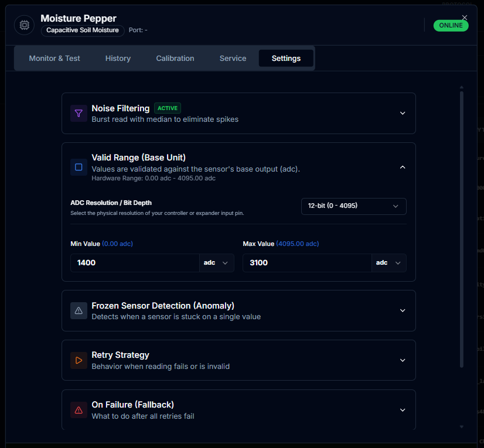Viewport: 484px width, 448px height.
Task: Expand the Retry Strategy section
Action: click(403, 360)
